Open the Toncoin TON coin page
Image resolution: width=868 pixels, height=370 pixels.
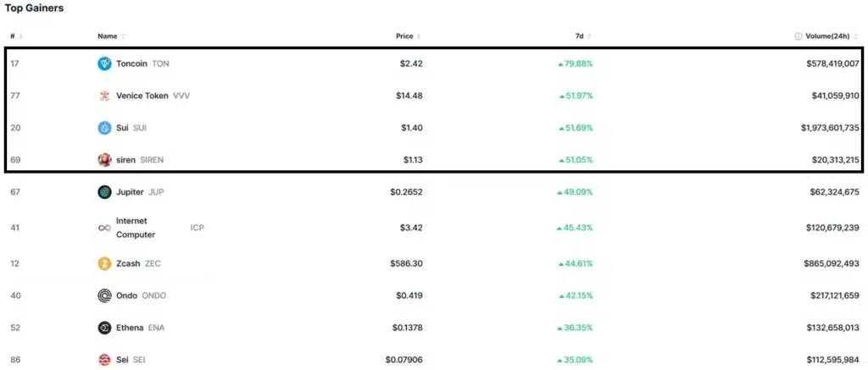click(142, 64)
